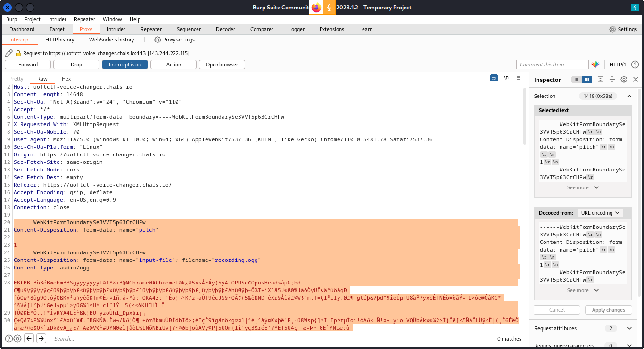
Task: Switch to the Hex view
Action: [66, 79]
